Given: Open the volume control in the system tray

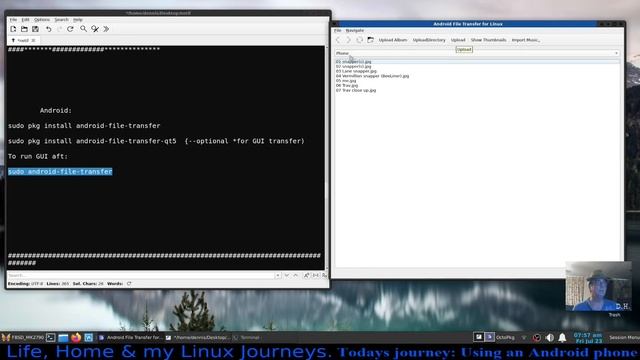Looking at the screenshot, I should coord(550,338).
